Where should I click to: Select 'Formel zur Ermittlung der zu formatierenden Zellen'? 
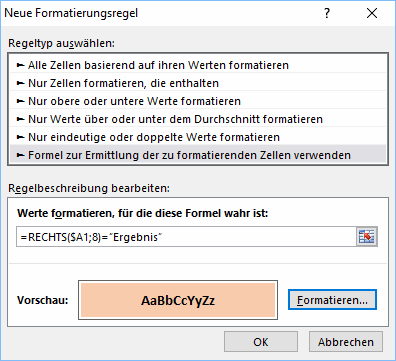click(x=198, y=155)
